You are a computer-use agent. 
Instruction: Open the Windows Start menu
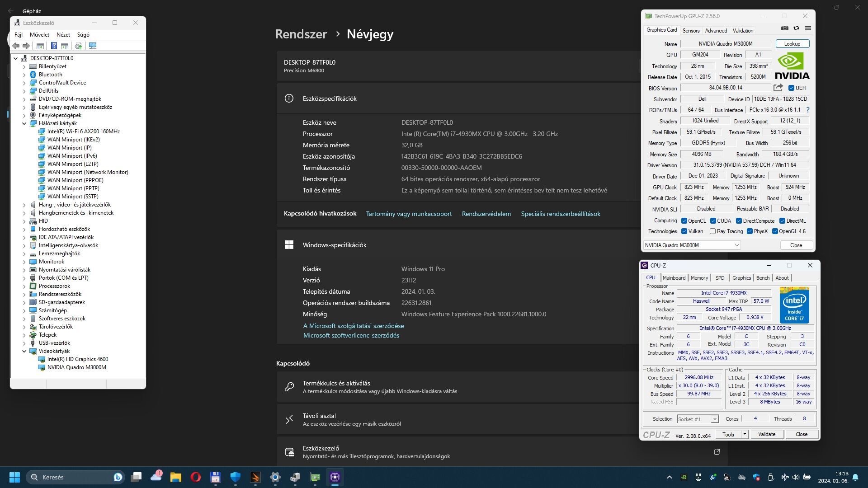click(x=14, y=477)
